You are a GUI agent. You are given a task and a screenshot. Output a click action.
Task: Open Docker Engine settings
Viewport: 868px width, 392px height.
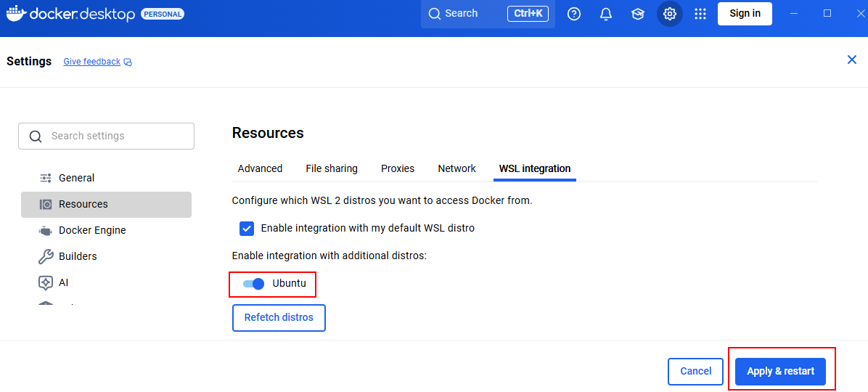click(x=106, y=230)
